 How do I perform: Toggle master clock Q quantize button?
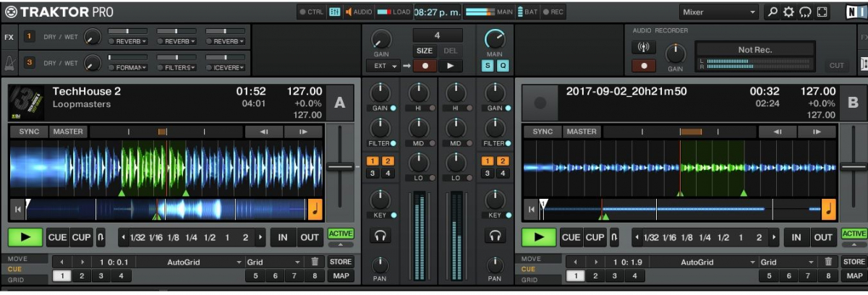(503, 65)
